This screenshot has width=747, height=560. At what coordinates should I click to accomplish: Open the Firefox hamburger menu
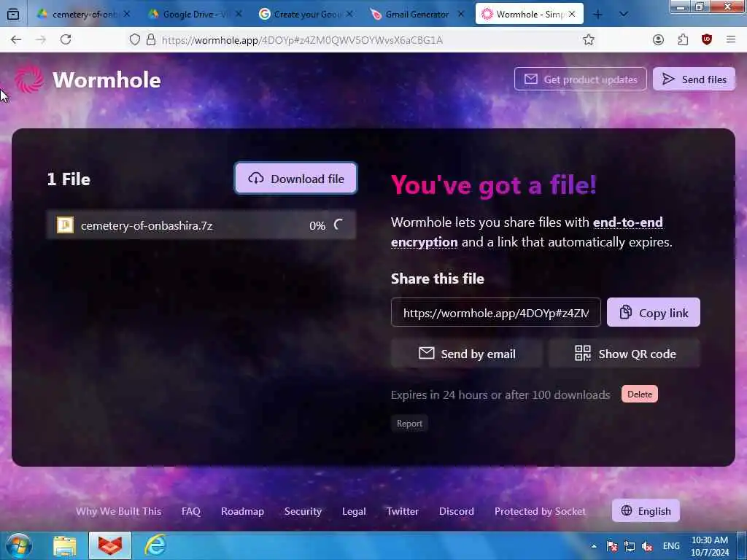coord(731,39)
